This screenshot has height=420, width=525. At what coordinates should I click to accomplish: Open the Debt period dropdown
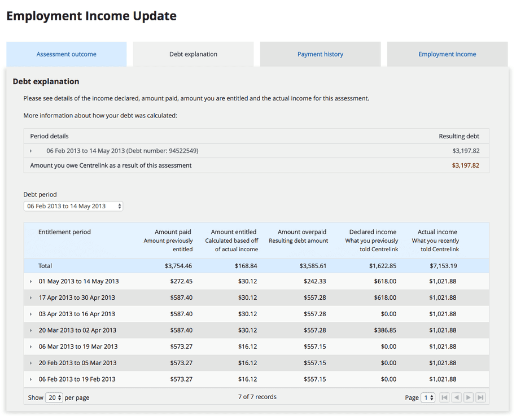click(73, 206)
